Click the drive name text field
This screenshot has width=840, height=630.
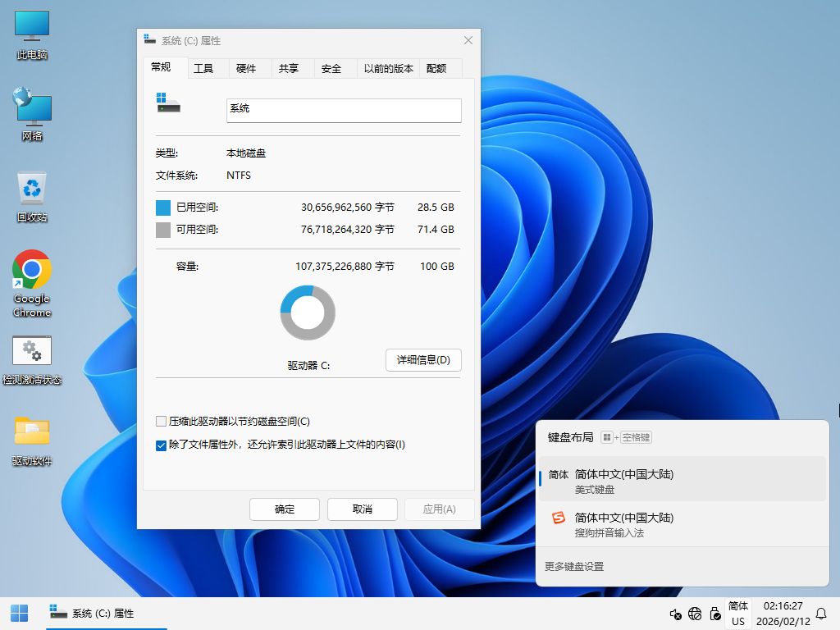click(x=344, y=110)
